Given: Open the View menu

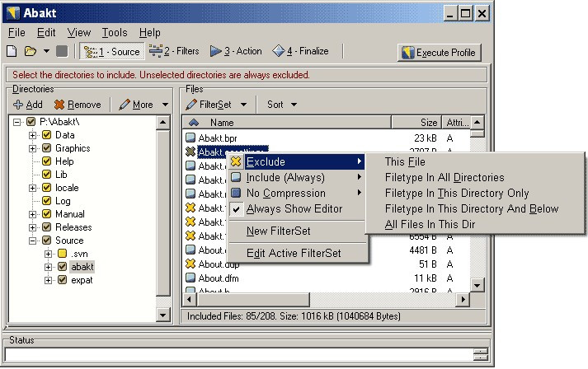Looking at the screenshot, I should [78, 33].
